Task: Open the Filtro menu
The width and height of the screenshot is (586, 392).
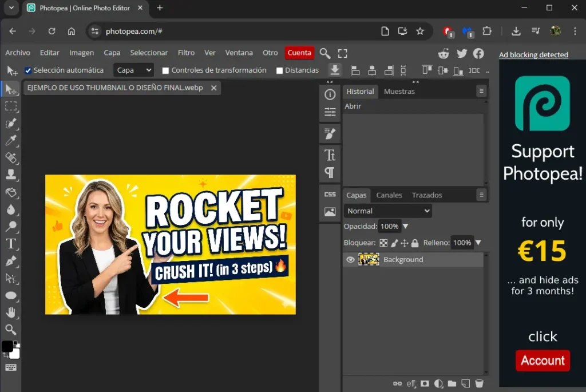Action: point(186,53)
